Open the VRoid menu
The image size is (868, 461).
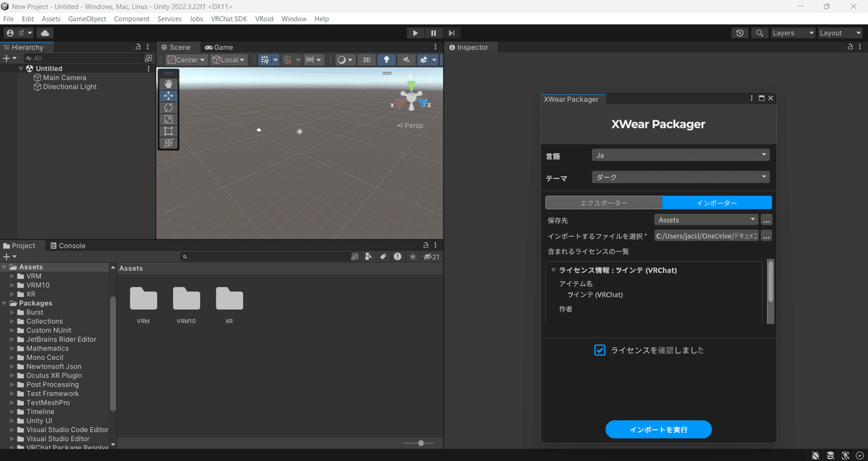click(264, 19)
